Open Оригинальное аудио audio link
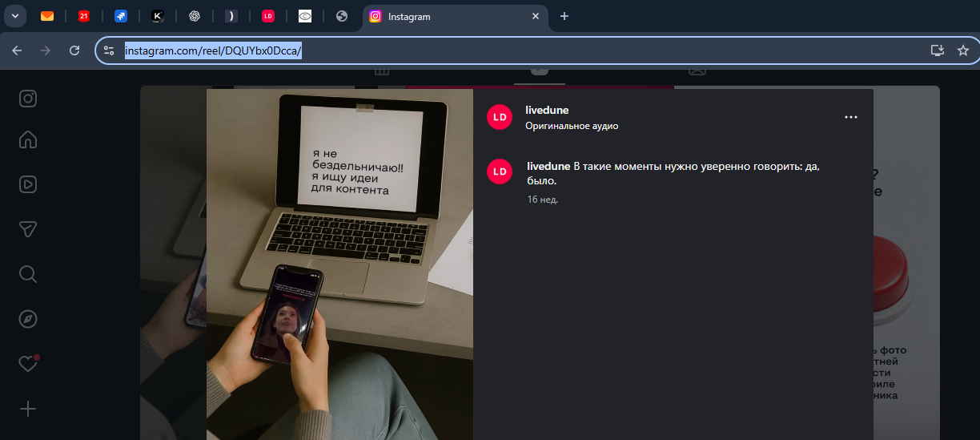980x440 pixels. click(x=572, y=126)
